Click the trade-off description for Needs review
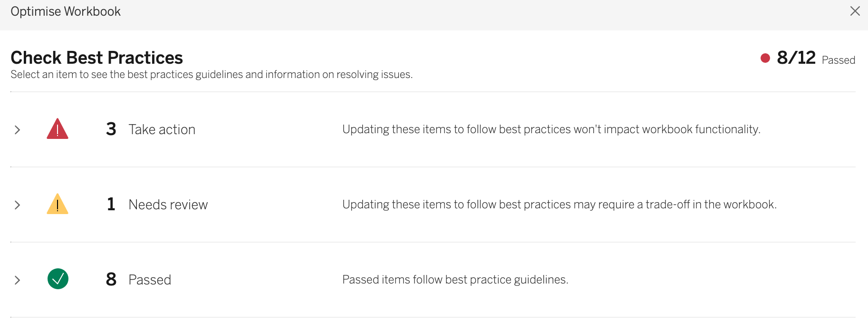Viewport: 868px width, 333px height. pos(559,205)
